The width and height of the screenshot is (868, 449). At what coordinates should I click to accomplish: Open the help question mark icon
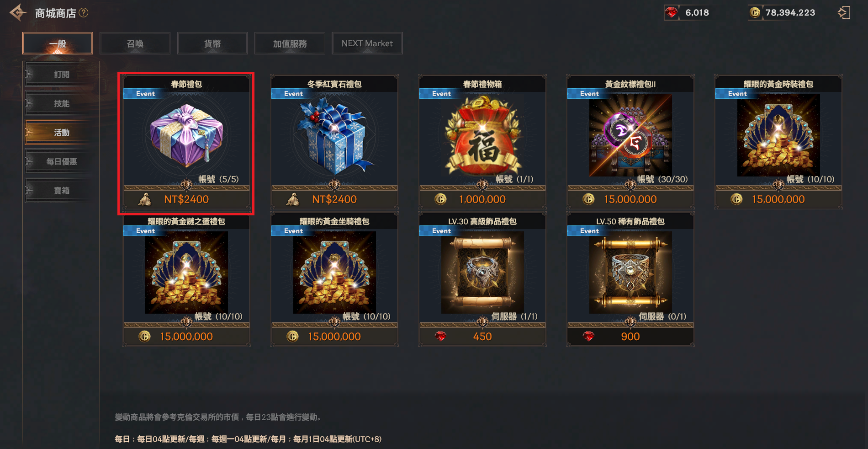pyautogui.click(x=84, y=13)
